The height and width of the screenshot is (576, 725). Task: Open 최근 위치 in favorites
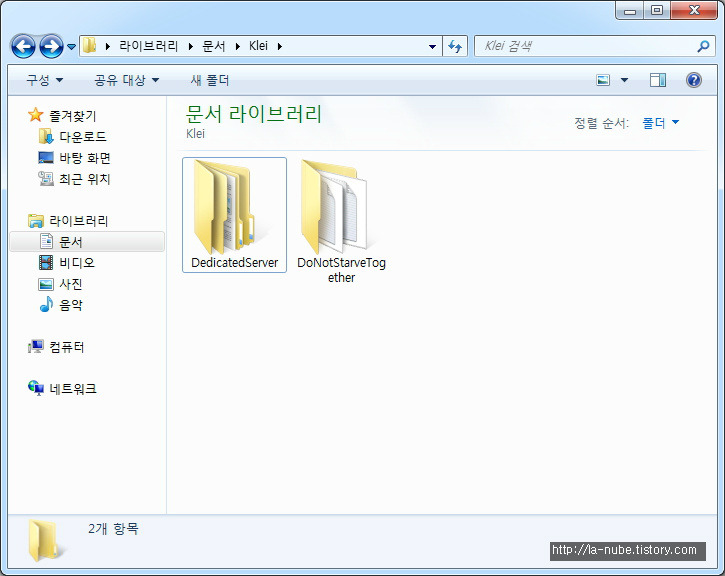click(85, 178)
